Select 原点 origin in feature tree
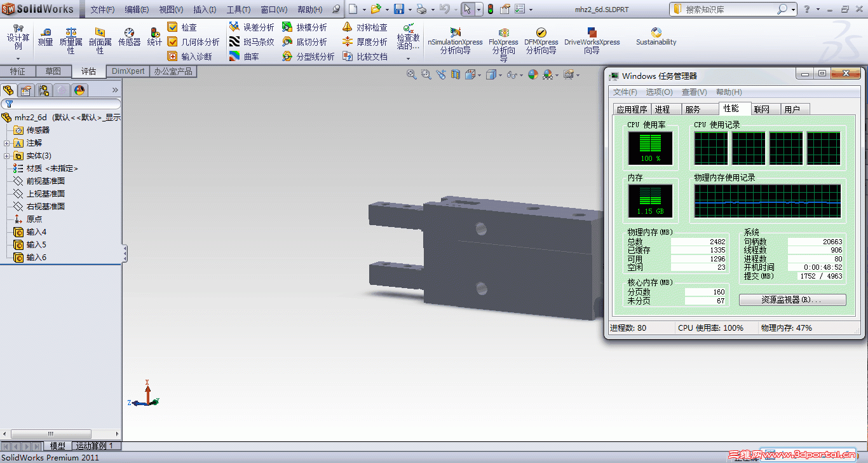This screenshot has width=868, height=463. [x=28, y=219]
